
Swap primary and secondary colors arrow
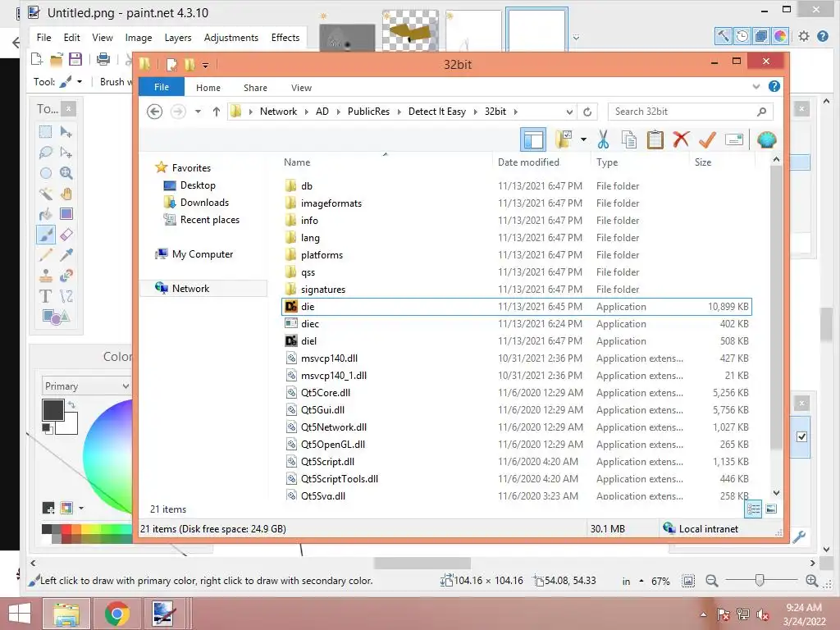72,405
